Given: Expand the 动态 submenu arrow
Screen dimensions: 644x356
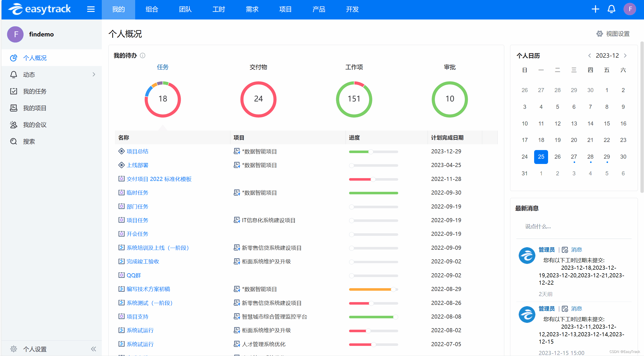Looking at the screenshot, I should 94,74.
